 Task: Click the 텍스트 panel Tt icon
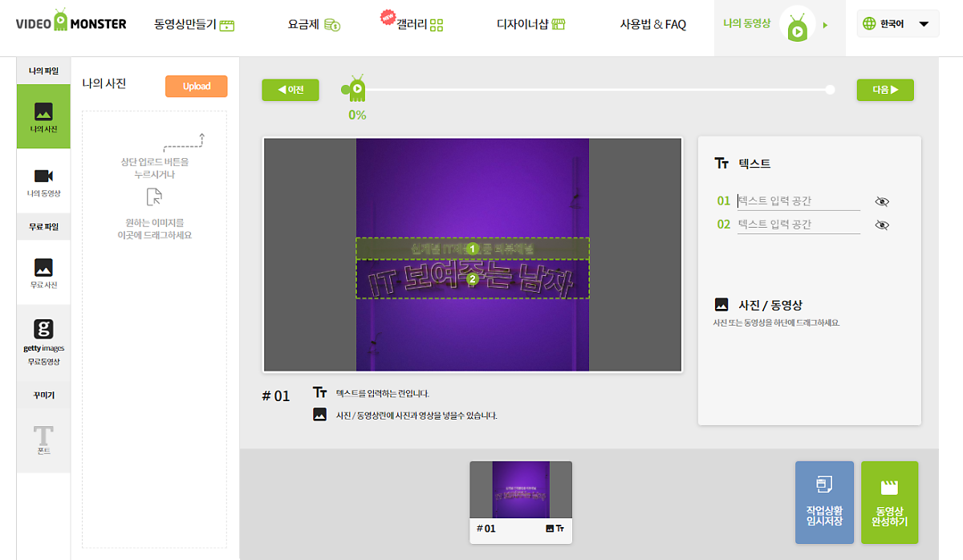click(721, 164)
